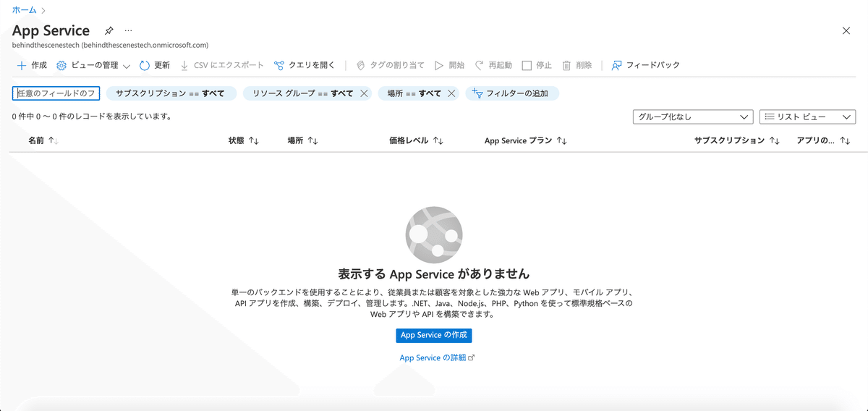Image resolution: width=868 pixels, height=411 pixels.
Task: Sort by 価格レベル column
Action: click(416, 141)
